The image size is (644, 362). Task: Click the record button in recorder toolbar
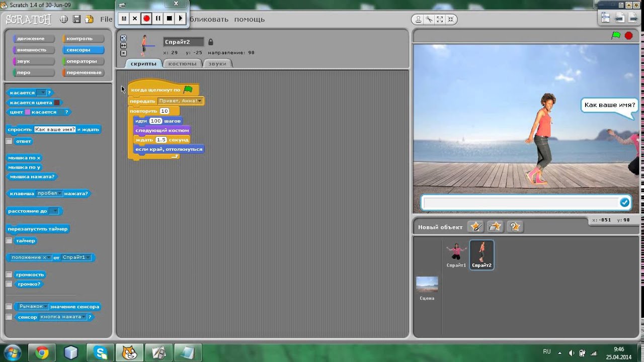pyautogui.click(x=146, y=19)
